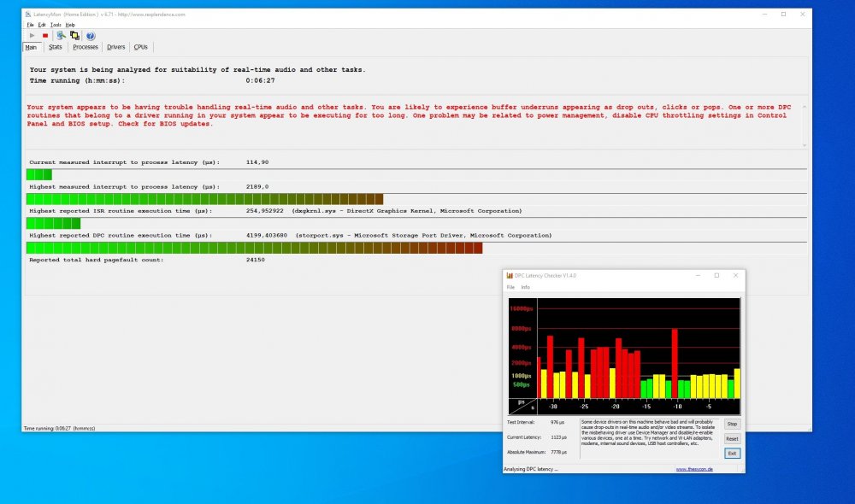The width and height of the screenshot is (855, 504).
Task: Click Reset button in DPC Latency Checker
Action: pyautogui.click(x=732, y=438)
